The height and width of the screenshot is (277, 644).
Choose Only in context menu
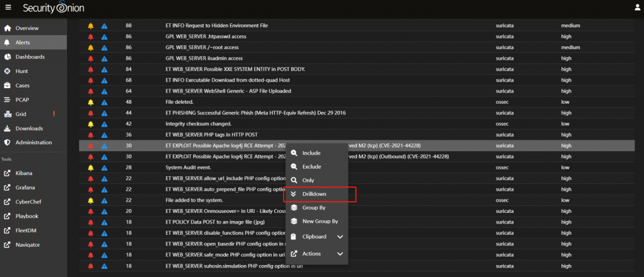(x=317, y=181)
